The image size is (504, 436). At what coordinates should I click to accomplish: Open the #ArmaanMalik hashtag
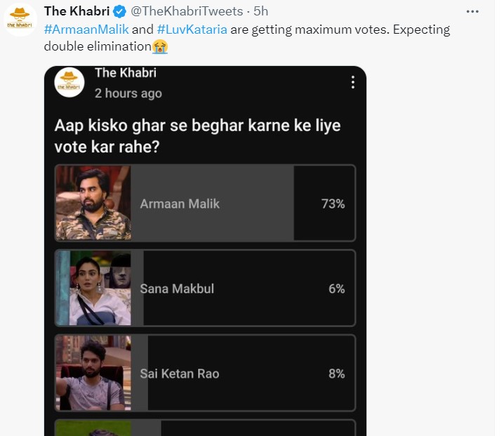coord(86,29)
